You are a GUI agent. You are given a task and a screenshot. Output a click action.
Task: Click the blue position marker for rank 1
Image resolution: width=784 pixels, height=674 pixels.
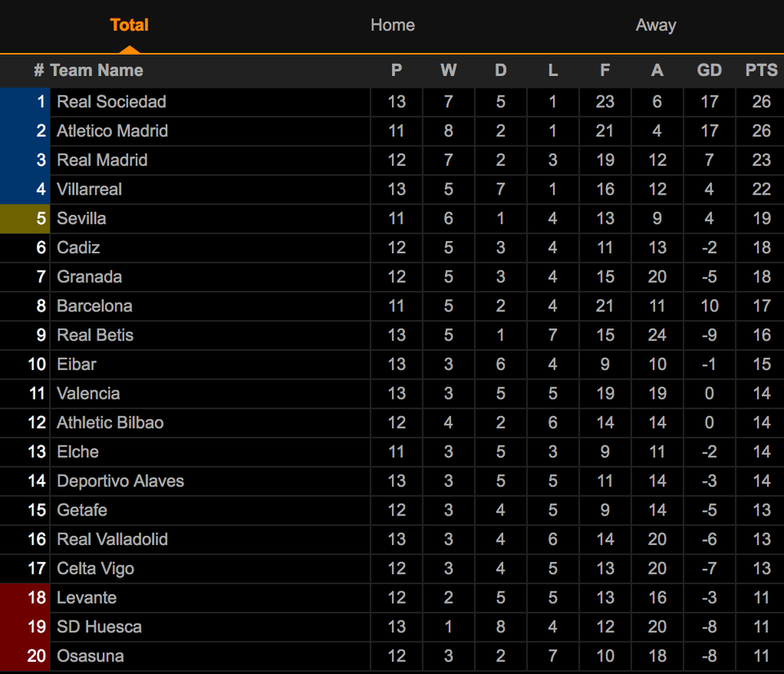24,102
